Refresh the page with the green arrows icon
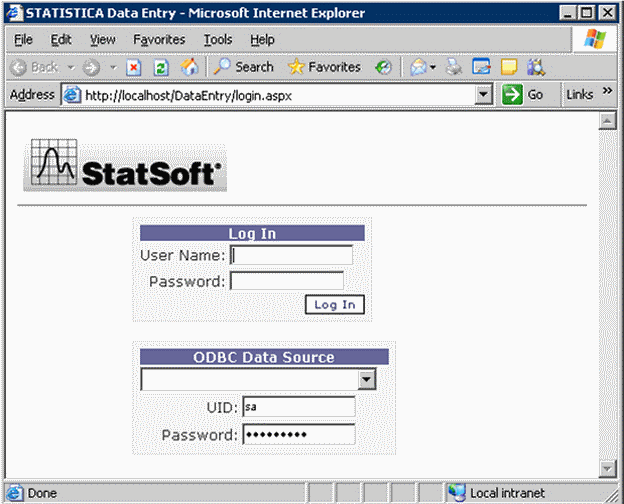The image size is (624, 504). (x=161, y=67)
